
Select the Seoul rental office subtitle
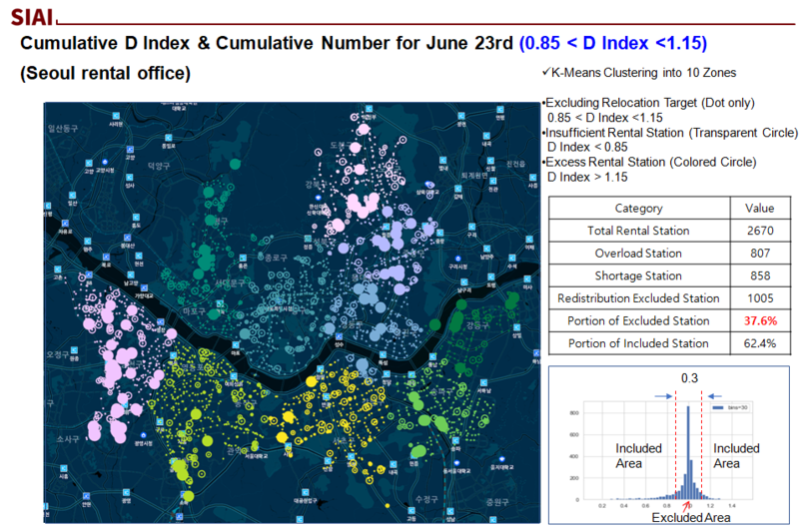pos(105,74)
